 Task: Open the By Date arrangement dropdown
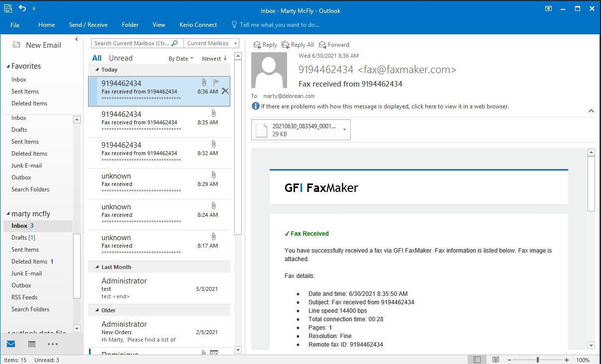pos(181,59)
